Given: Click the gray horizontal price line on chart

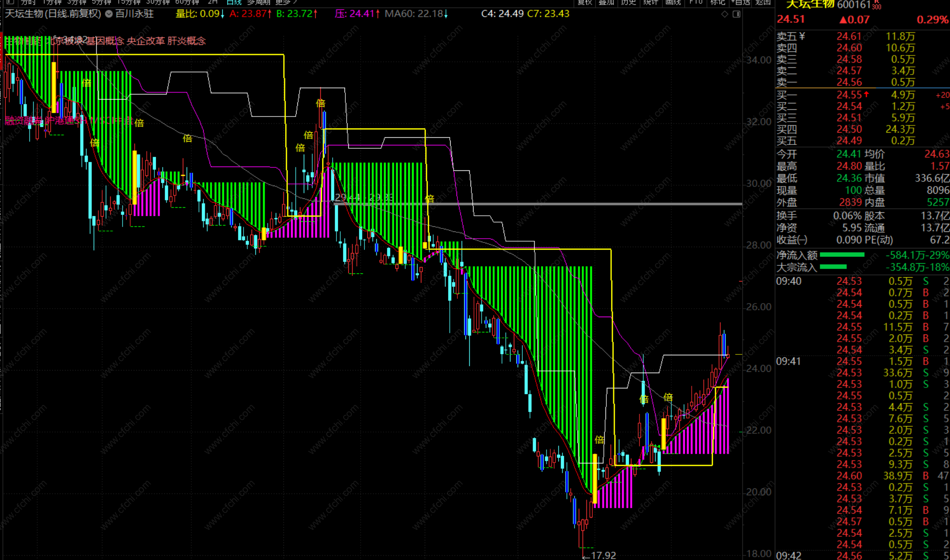Looking at the screenshot, I should [x=594, y=204].
